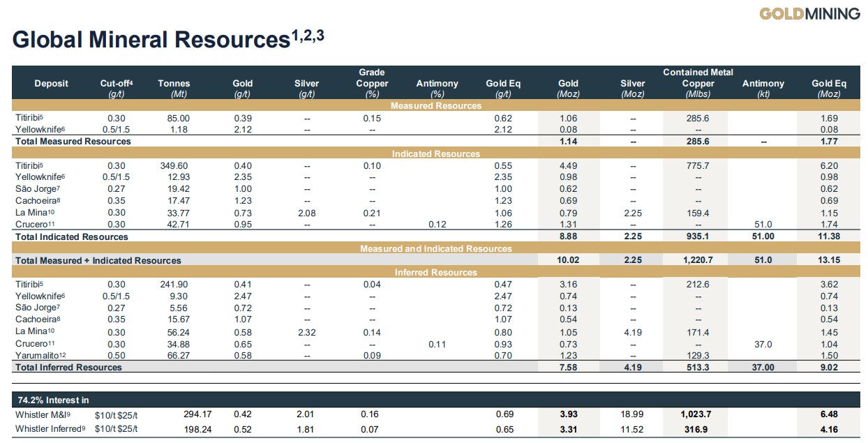Image resolution: width=868 pixels, height=443 pixels.
Task: Select the Grade group header
Action: click(372, 72)
